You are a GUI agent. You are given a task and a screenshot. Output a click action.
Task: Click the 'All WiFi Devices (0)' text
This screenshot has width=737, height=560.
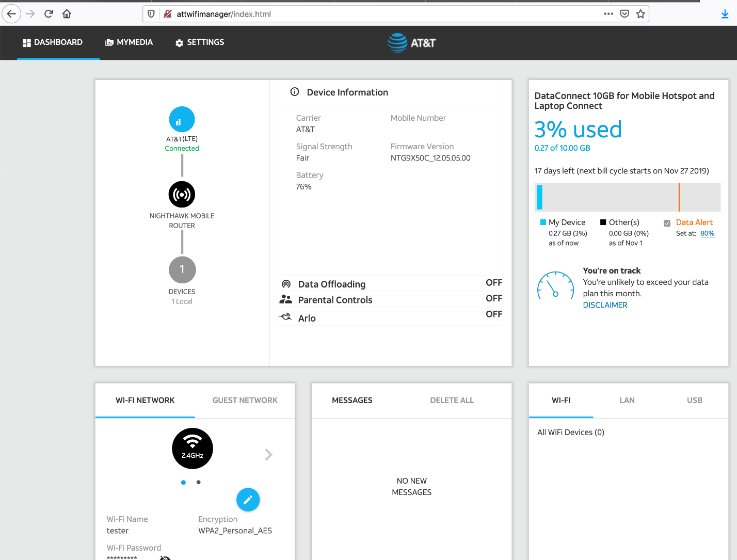pos(571,433)
